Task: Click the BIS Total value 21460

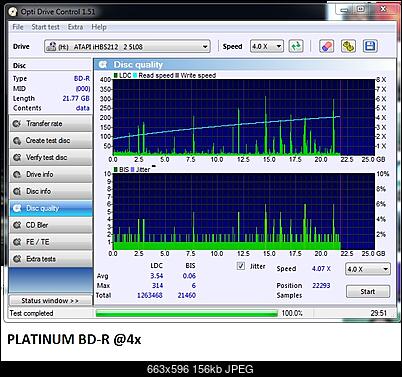Action: [x=187, y=295]
